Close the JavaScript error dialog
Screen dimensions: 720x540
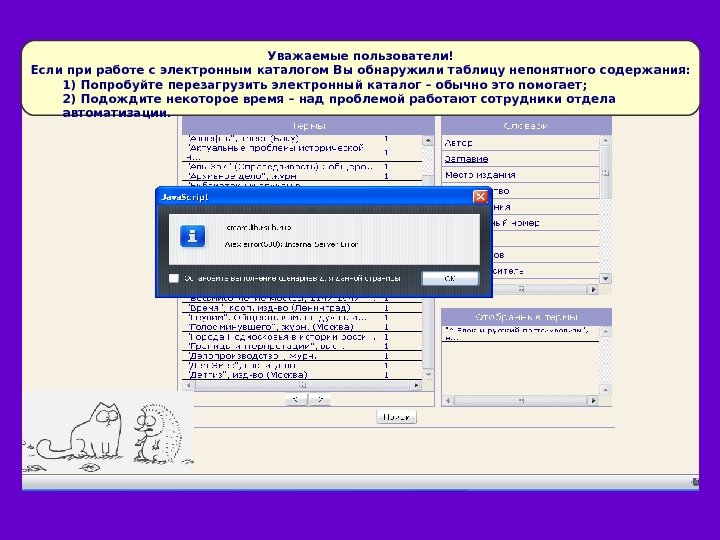(x=480, y=197)
